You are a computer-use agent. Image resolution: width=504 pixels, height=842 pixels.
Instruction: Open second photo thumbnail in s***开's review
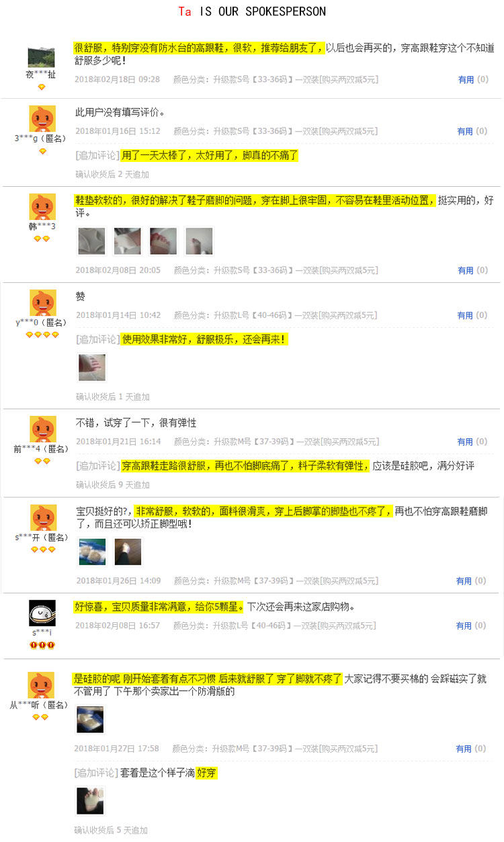[128, 552]
